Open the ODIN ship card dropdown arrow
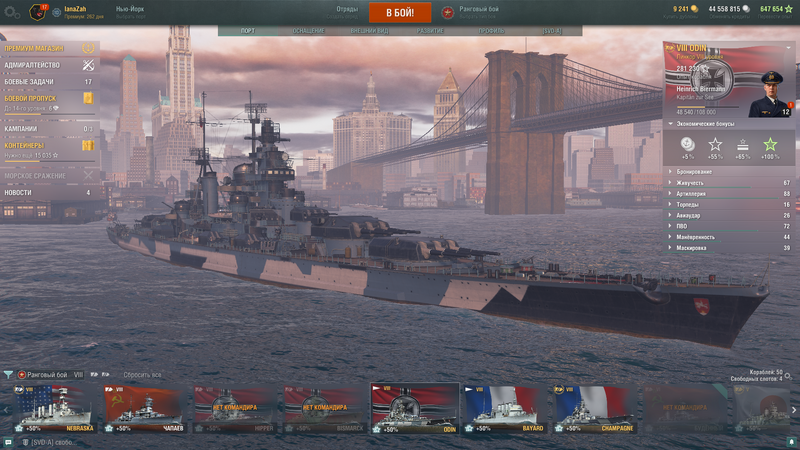The width and height of the screenshot is (800, 450). pyautogui.click(x=788, y=48)
